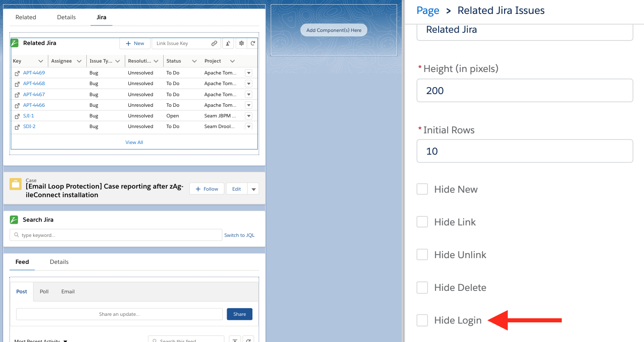Click the Switch to JQL link
This screenshot has width=644, height=342.
[x=239, y=235]
